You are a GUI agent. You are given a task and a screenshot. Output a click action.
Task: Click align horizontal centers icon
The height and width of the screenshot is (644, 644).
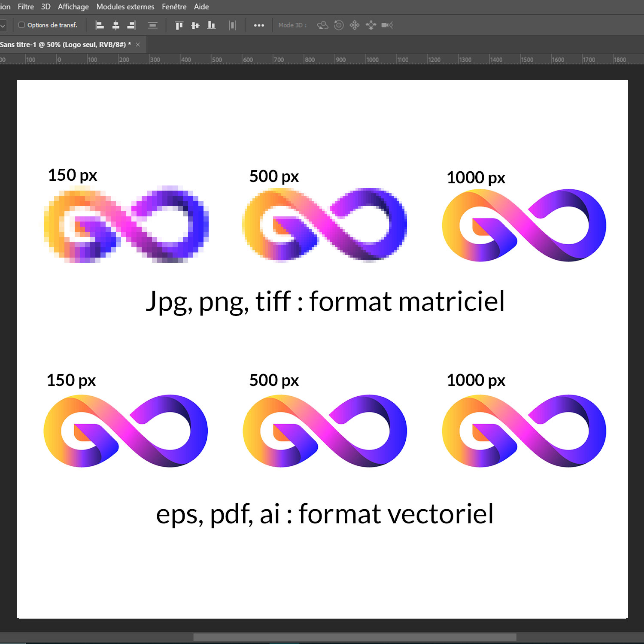click(x=115, y=25)
